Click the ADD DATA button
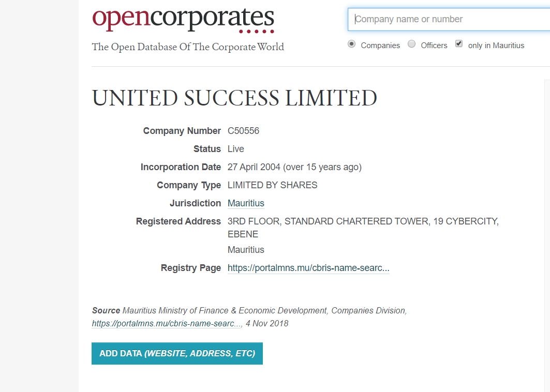 click(177, 354)
